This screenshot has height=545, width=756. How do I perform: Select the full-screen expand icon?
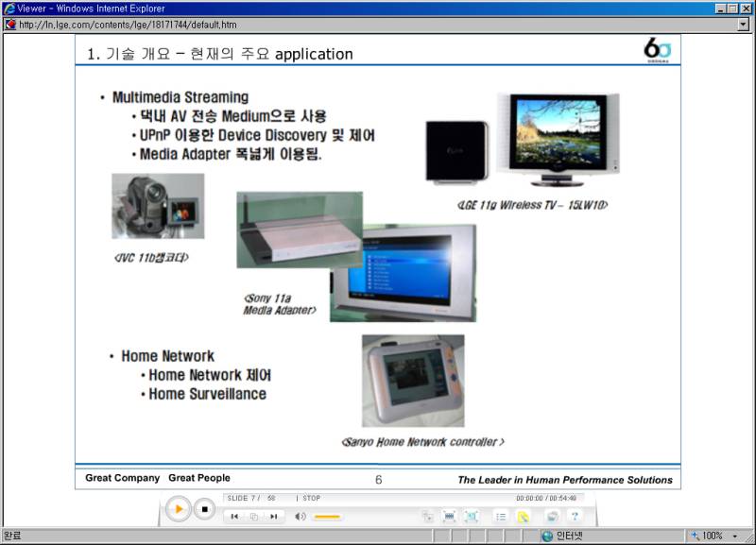click(x=471, y=517)
